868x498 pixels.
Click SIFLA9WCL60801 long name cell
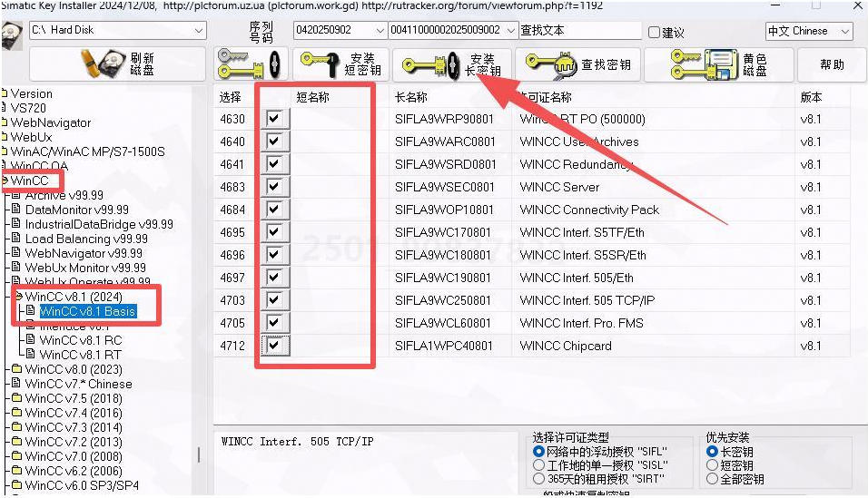[x=445, y=323]
